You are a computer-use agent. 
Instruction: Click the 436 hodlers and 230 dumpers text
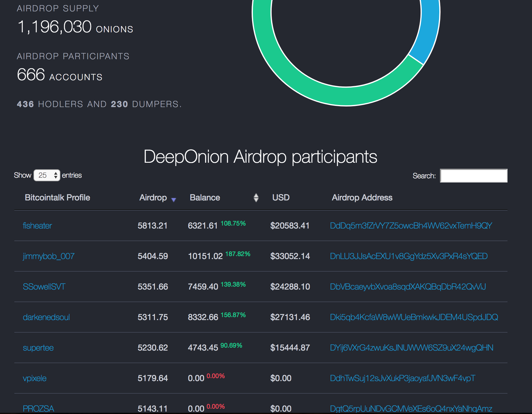(99, 104)
